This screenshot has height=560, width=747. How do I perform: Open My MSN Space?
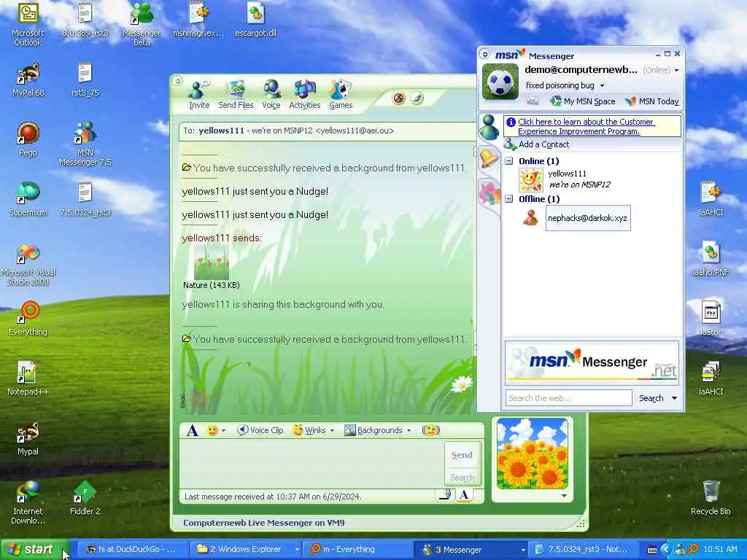coord(583,101)
